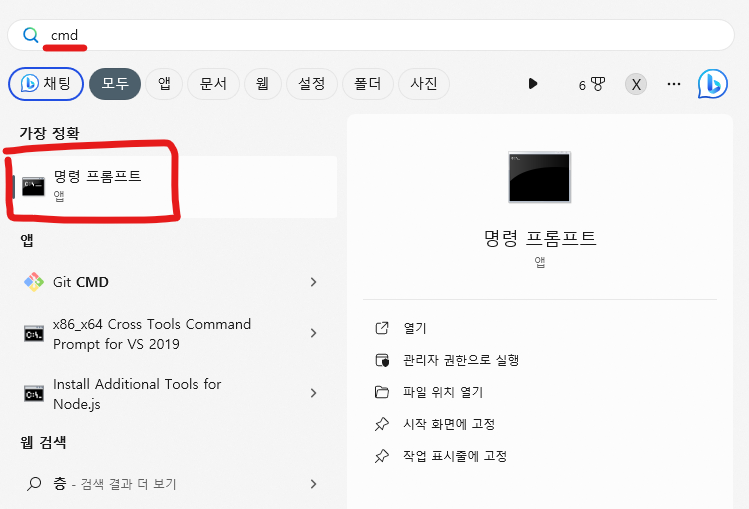Click the 가장 정확 section heading

(x=49, y=133)
